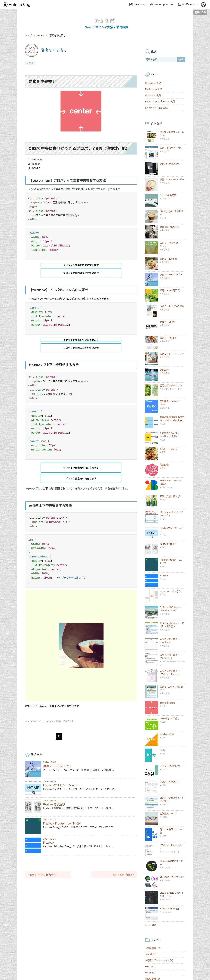Click もっと見る below recent articles
Screen dimensions: 210x980
click(x=150, y=925)
